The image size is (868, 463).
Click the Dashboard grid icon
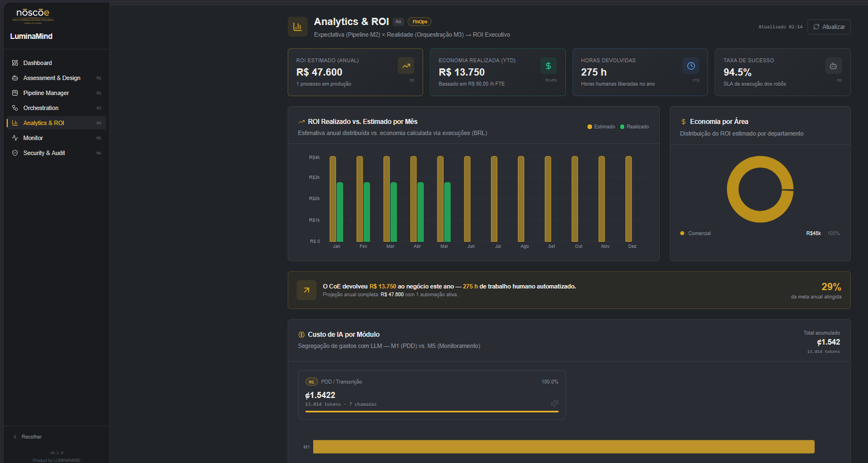tap(15, 63)
